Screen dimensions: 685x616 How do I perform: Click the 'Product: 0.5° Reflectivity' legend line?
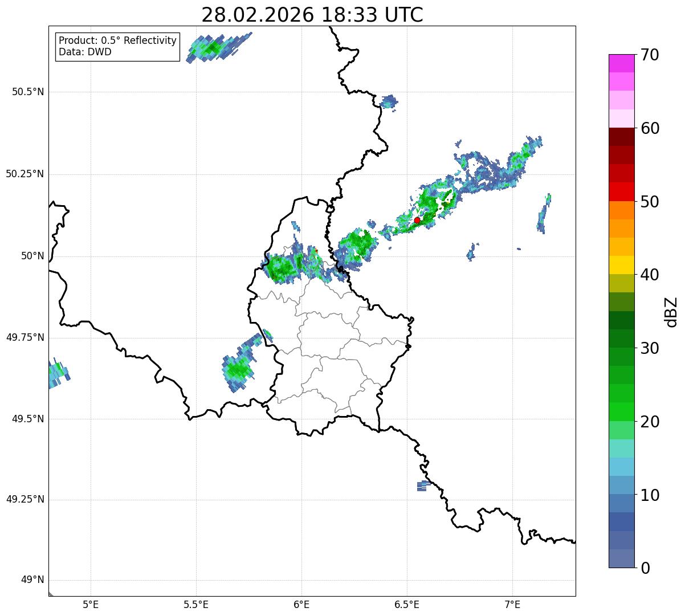pos(117,41)
